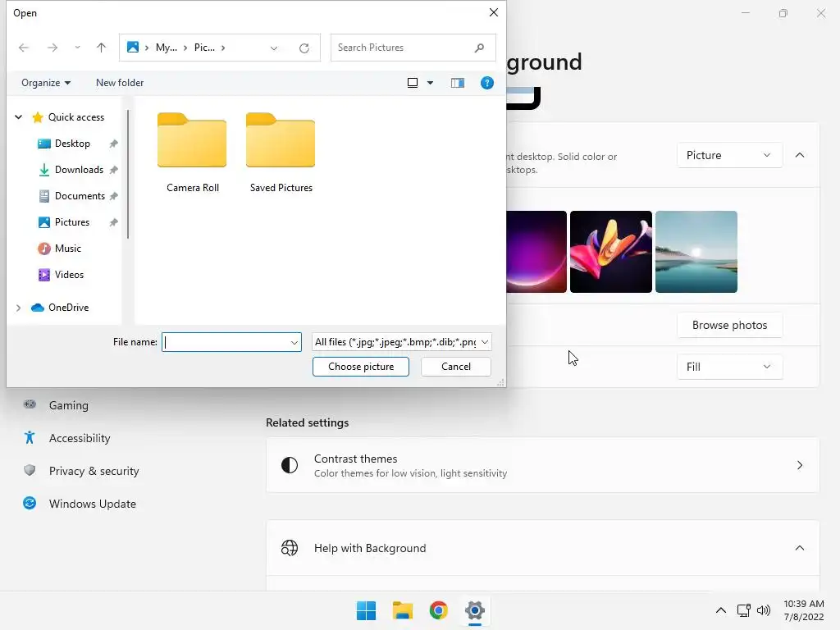Screen dimensions: 840x630
Task: Select OneDrive in navigation pane
Action: (x=68, y=308)
